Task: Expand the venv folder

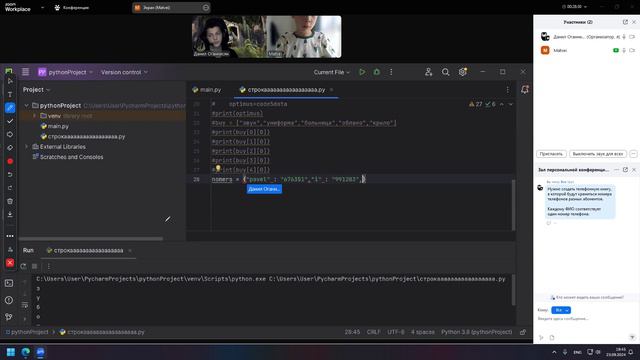Action: [35, 116]
